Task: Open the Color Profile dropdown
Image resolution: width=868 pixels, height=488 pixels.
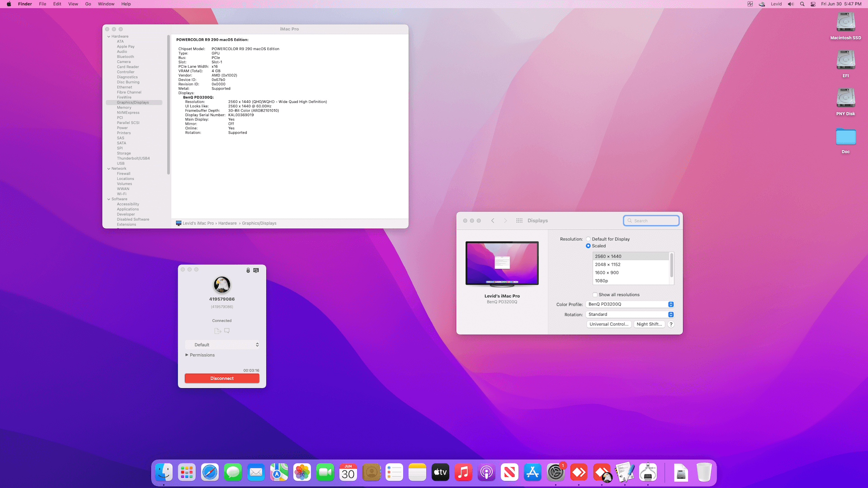Action: 629,304
